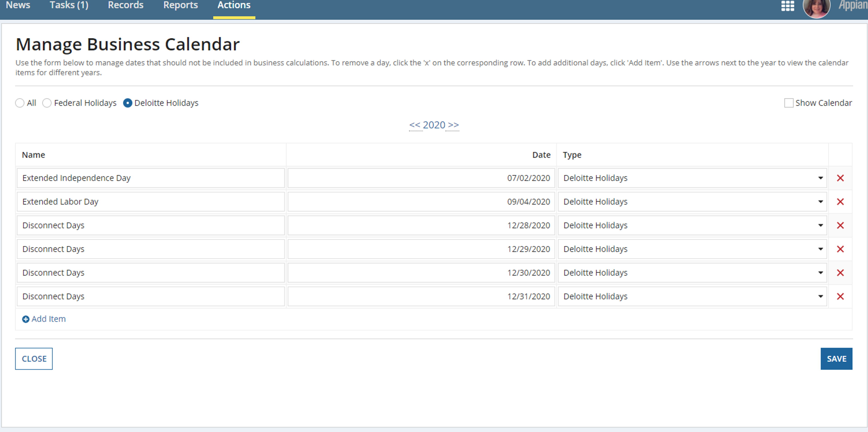Image resolution: width=868 pixels, height=432 pixels.
Task: Select the All radio option
Action: click(20, 103)
